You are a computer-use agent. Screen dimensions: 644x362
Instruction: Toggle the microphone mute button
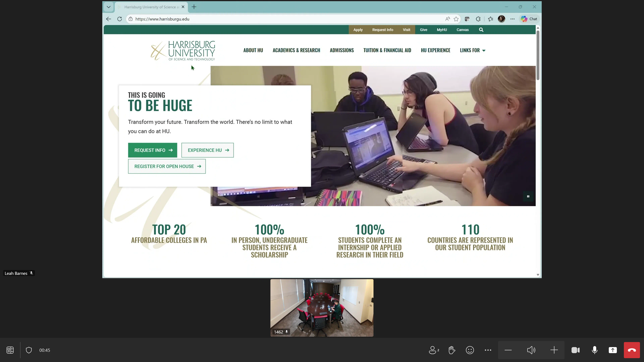click(x=595, y=350)
